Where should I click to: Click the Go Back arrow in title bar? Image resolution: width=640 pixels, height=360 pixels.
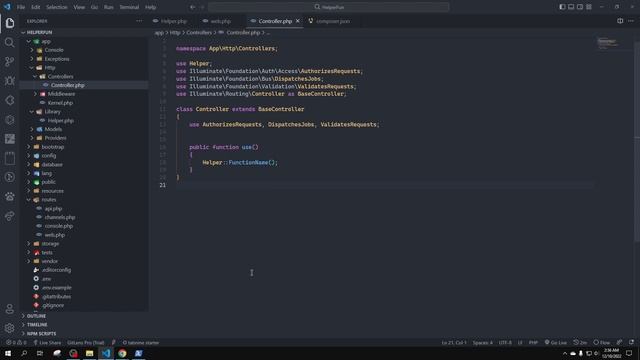click(x=192, y=7)
